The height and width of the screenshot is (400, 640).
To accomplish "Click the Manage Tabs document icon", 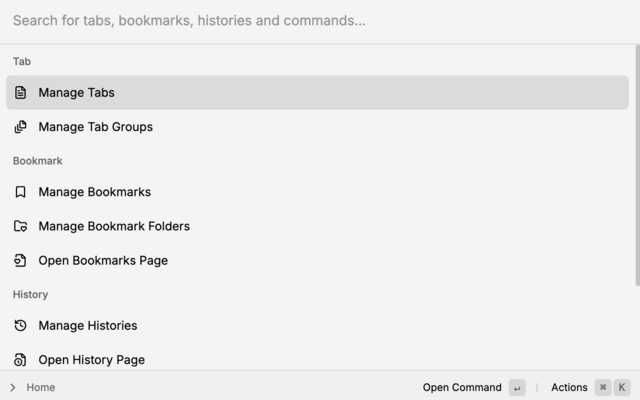I will tap(20, 93).
